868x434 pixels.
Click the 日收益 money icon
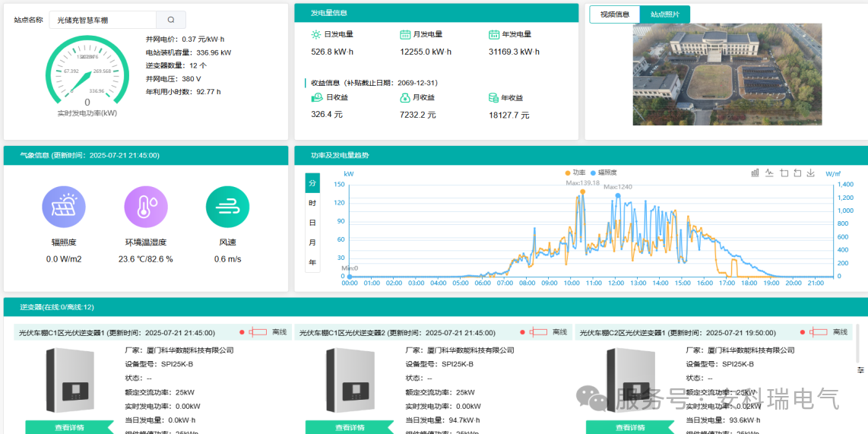click(317, 97)
